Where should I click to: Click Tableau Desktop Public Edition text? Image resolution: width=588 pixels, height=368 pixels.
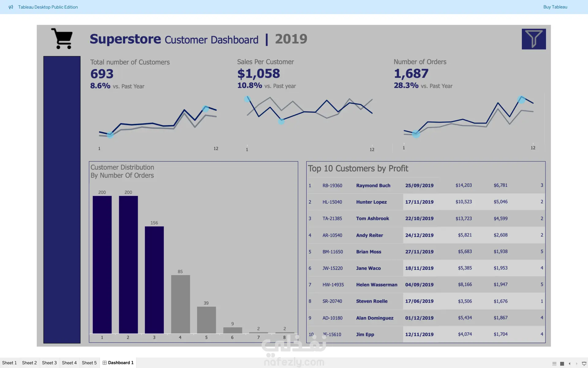[x=48, y=7]
